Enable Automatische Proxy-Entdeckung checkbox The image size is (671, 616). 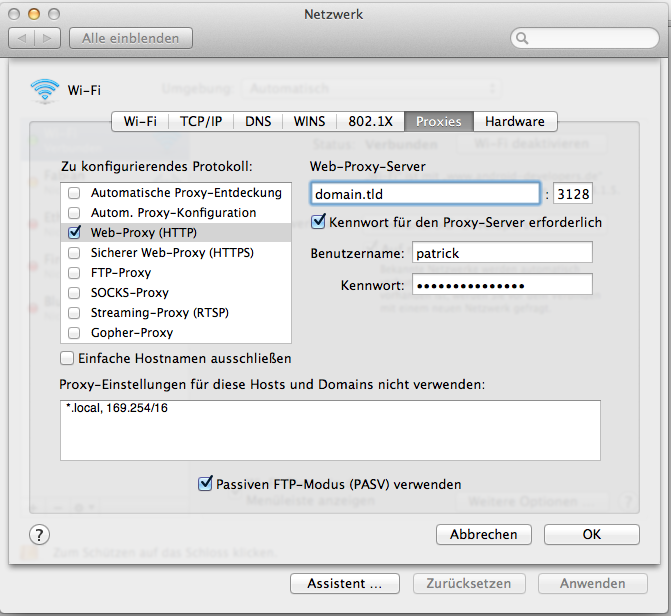[74, 193]
